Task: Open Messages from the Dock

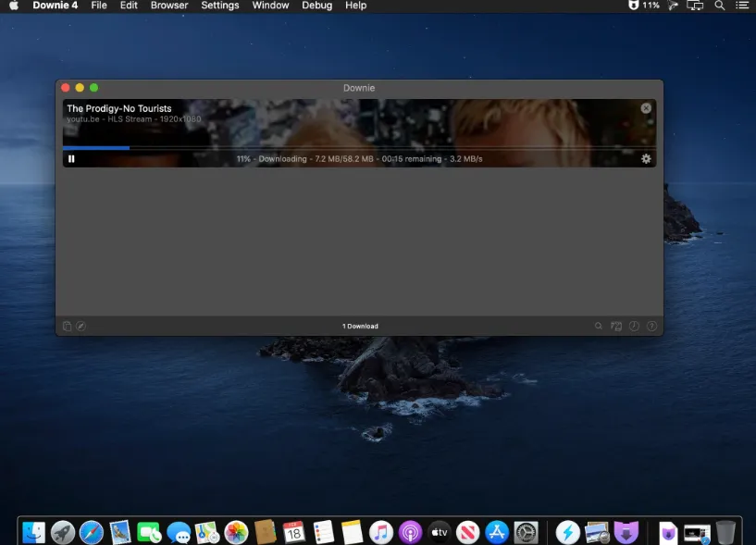Action: pyautogui.click(x=179, y=532)
